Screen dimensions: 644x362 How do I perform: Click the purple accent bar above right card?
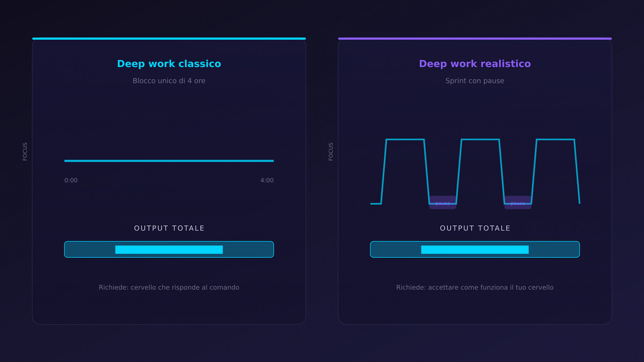click(x=475, y=39)
